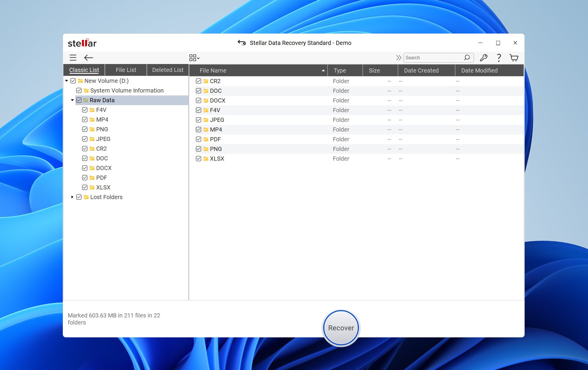Click the Stellar logo

82,43
